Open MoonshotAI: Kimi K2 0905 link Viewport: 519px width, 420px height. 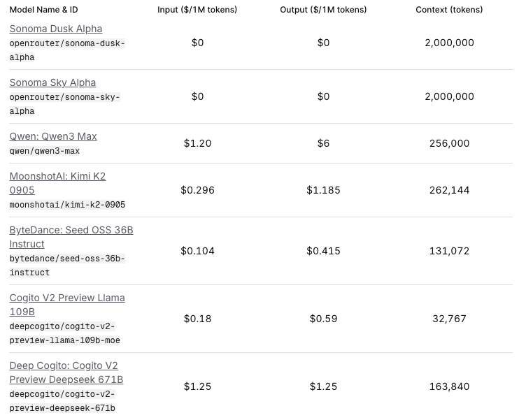[x=57, y=183]
